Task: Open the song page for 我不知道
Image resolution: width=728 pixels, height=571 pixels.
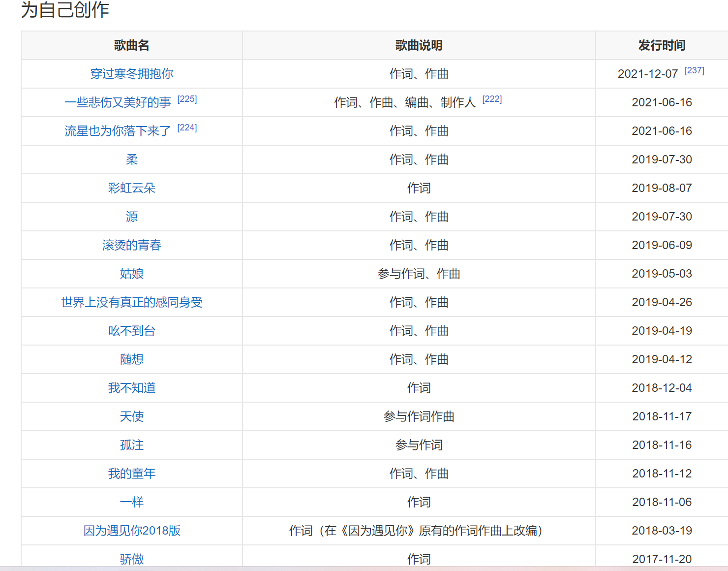Action: point(131,388)
